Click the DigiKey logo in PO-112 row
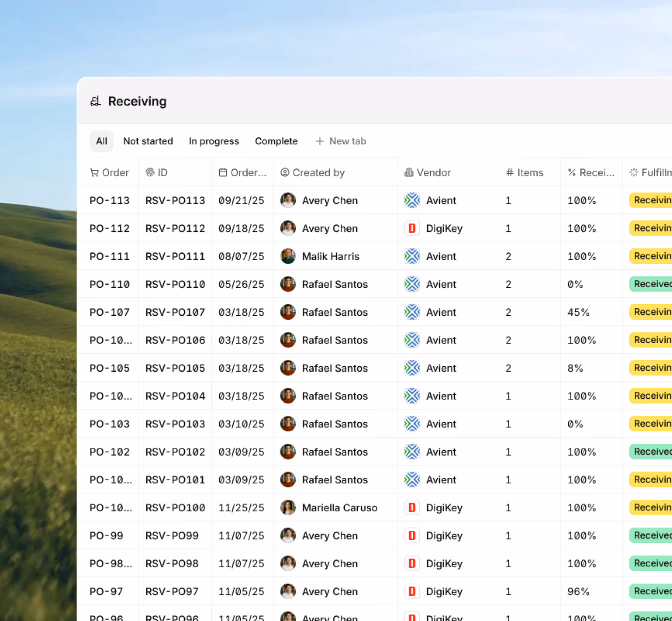Viewport: 672px width, 621px height. [412, 229]
